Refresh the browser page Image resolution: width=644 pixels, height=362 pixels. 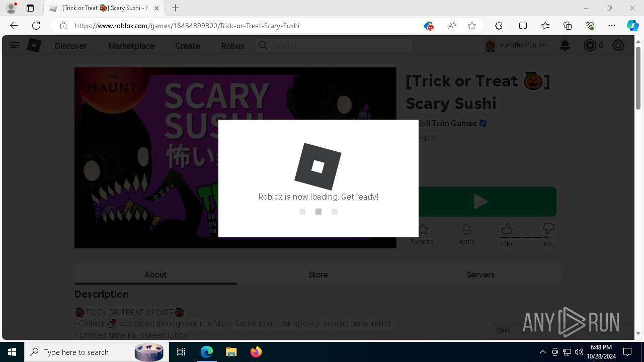(36, 26)
